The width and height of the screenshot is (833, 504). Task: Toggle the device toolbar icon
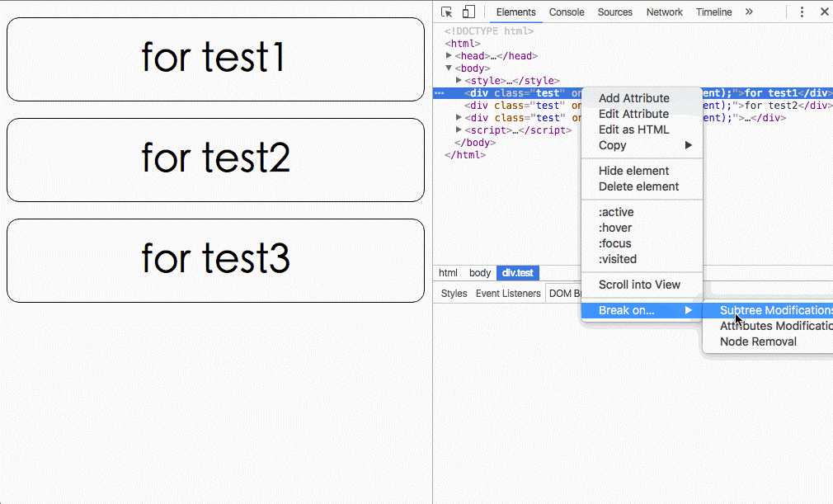pos(468,12)
